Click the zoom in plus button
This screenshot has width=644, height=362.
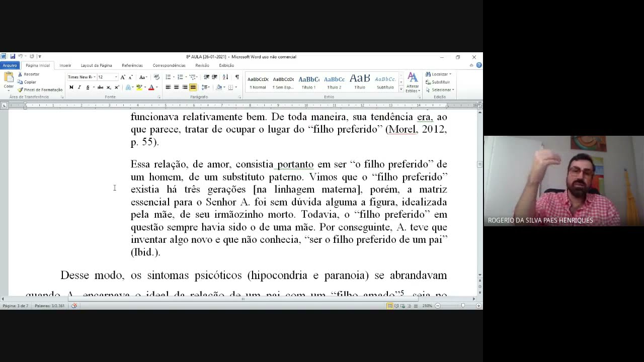(478, 306)
